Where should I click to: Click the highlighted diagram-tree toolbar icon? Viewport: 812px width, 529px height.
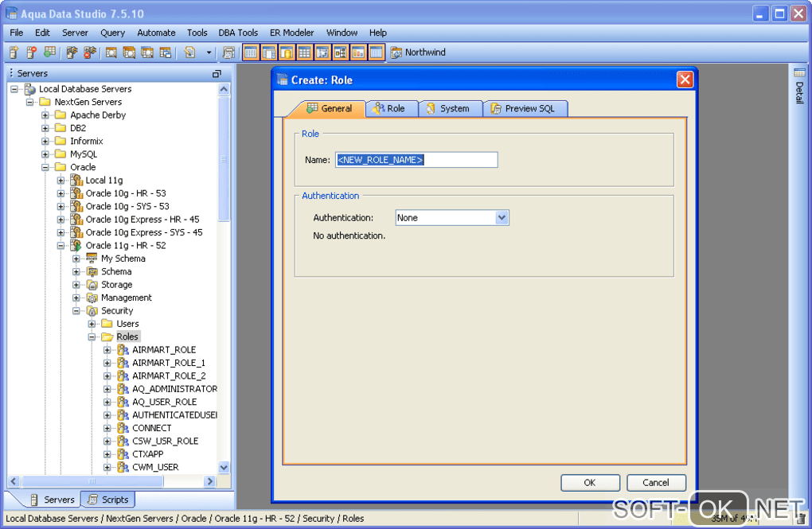(340, 53)
